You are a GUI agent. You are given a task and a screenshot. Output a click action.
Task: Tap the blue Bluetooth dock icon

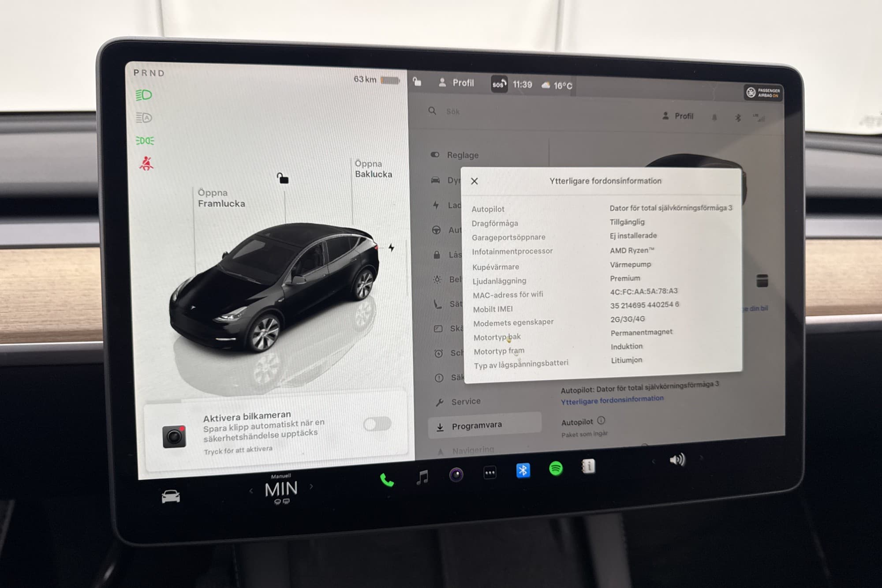[523, 471]
